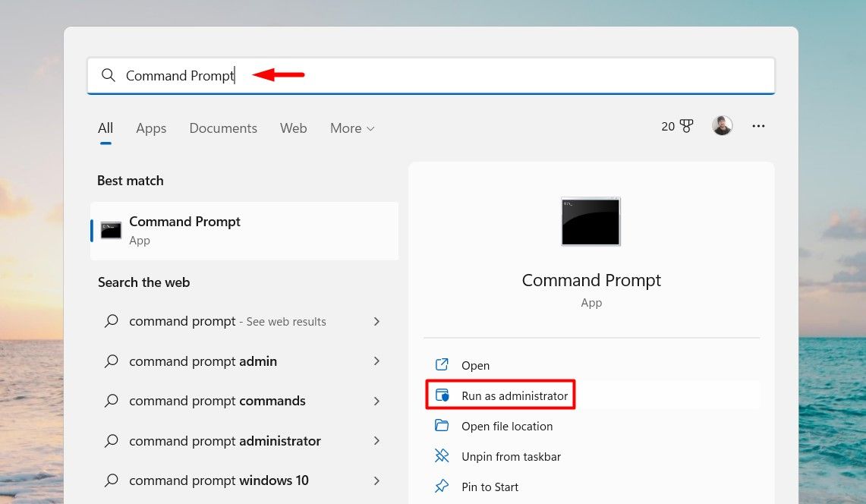Screen dimensions: 866x504
Task: Switch to the Documents search tab
Action: pos(222,128)
